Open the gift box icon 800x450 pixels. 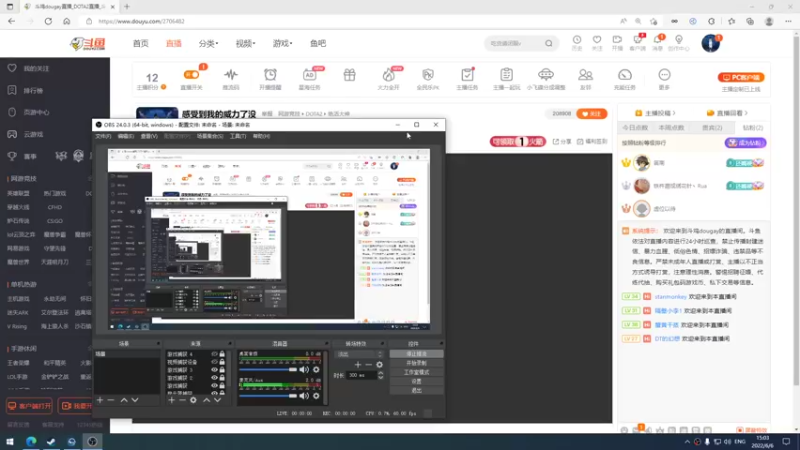(349, 75)
